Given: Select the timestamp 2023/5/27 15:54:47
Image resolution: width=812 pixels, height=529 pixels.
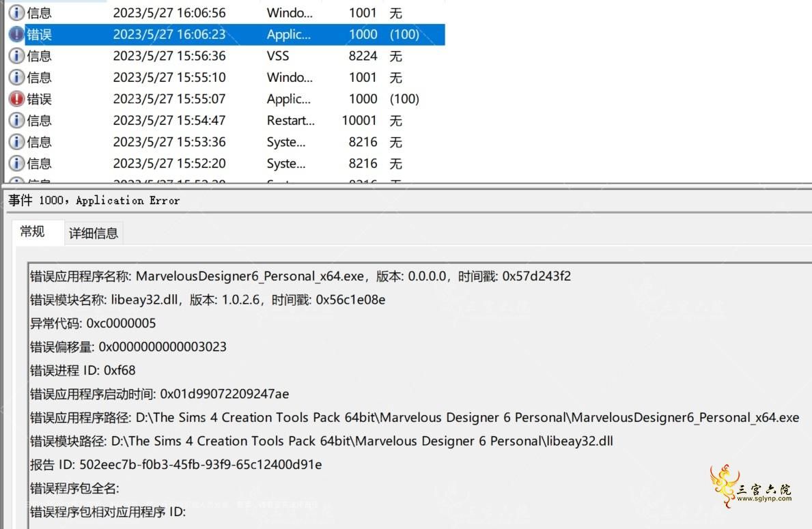Looking at the screenshot, I should point(169,120).
